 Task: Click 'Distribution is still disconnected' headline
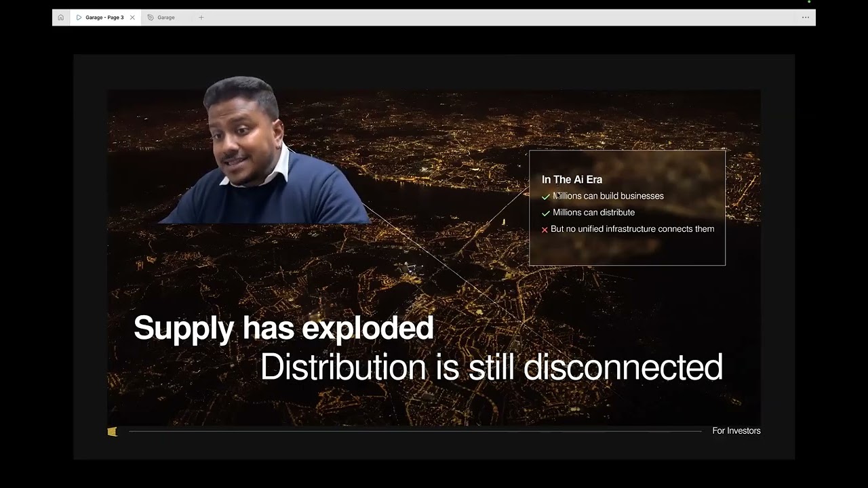[492, 367]
